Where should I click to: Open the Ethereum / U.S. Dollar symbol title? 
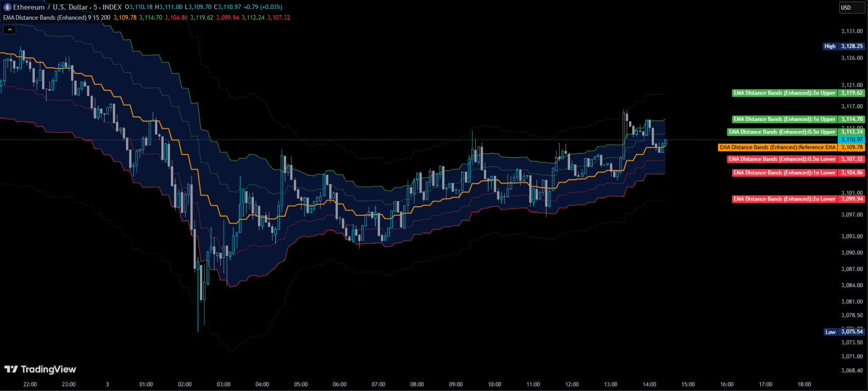[50, 7]
